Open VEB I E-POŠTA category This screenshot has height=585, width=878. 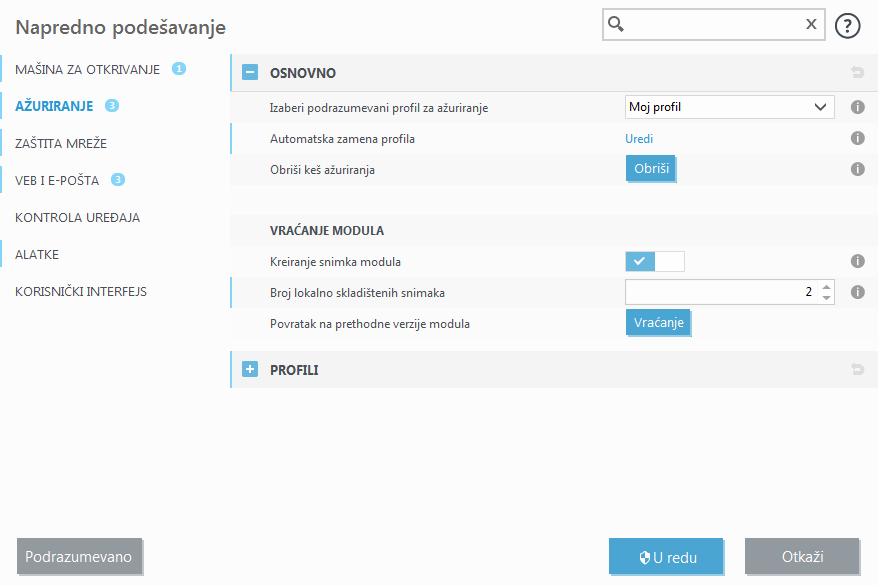tap(57, 180)
